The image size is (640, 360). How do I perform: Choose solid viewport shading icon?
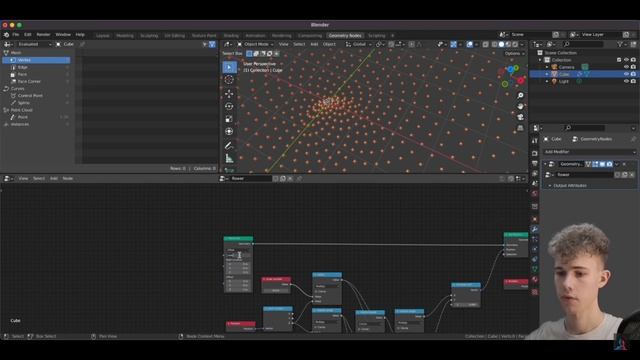pyautogui.click(x=501, y=44)
